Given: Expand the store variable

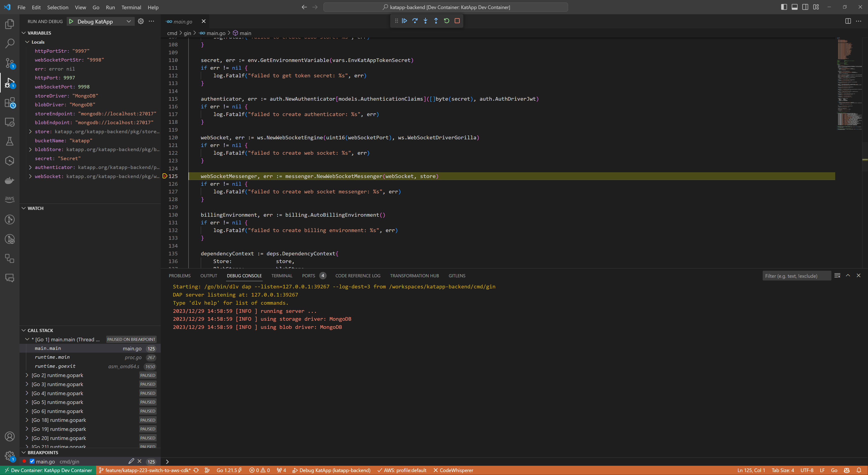Looking at the screenshot, I should coord(30,131).
